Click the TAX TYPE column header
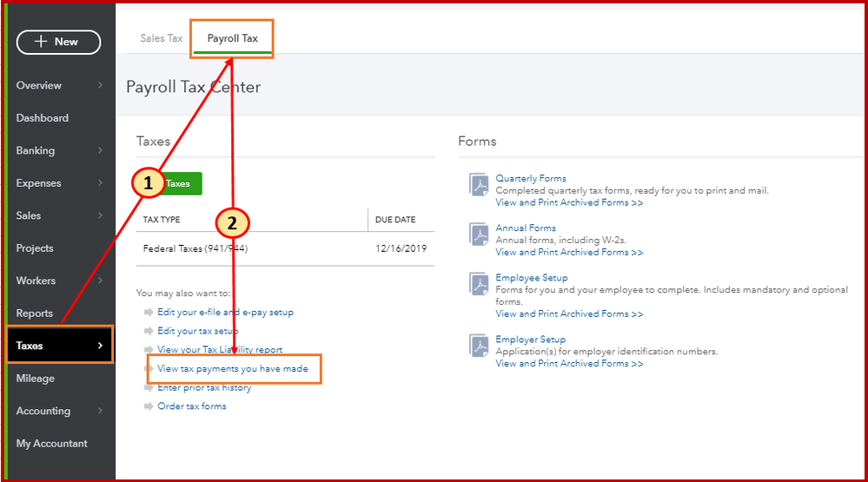The height and width of the screenshot is (482, 868). pyautogui.click(x=162, y=220)
